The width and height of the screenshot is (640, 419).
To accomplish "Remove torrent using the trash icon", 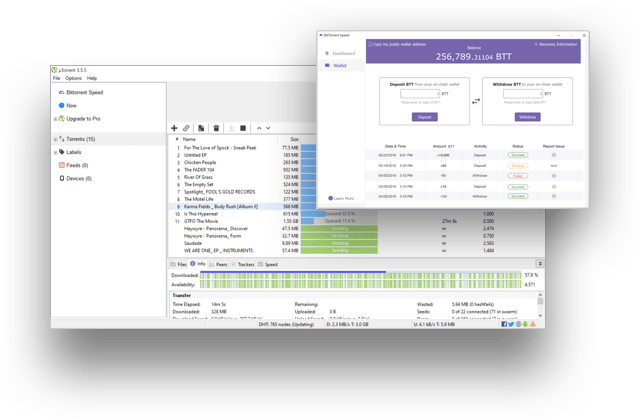I will (x=216, y=128).
